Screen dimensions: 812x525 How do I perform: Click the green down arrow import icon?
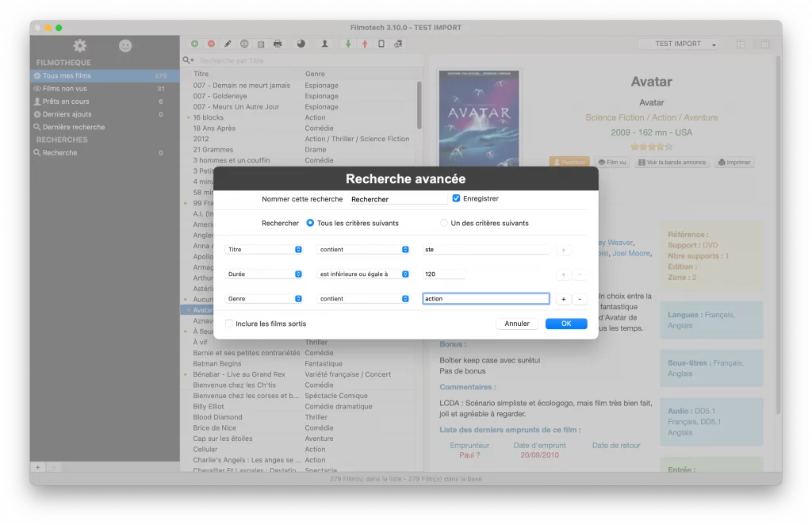348,44
